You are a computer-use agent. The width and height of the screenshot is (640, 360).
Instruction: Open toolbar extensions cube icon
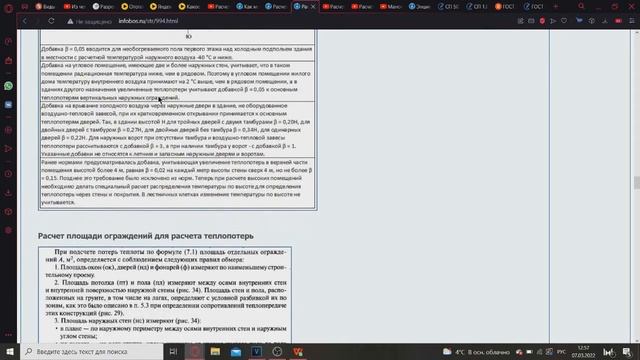(x=591, y=21)
